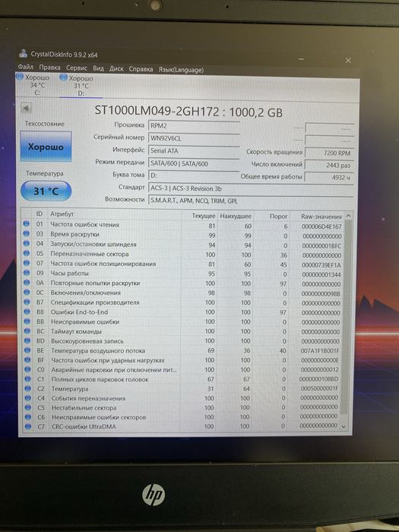Click the CrystalDiskInfo title bar icon

[23, 53]
